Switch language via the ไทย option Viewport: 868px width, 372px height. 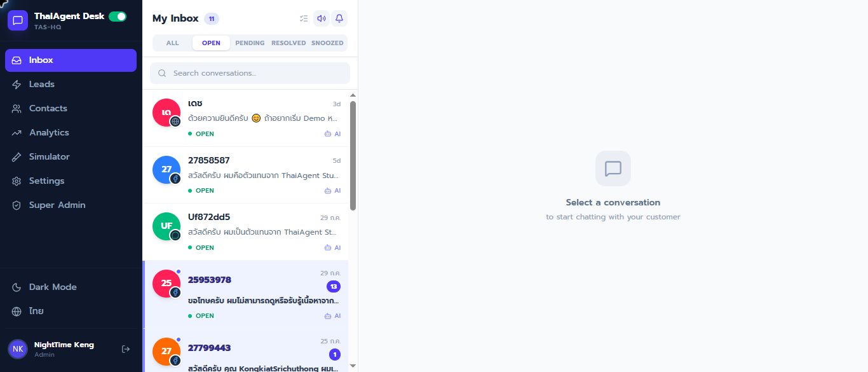(71, 312)
